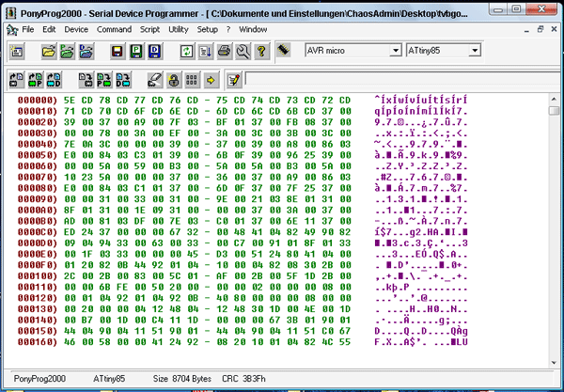
Task: Click the Erase Device eraser icon
Action: point(155,80)
